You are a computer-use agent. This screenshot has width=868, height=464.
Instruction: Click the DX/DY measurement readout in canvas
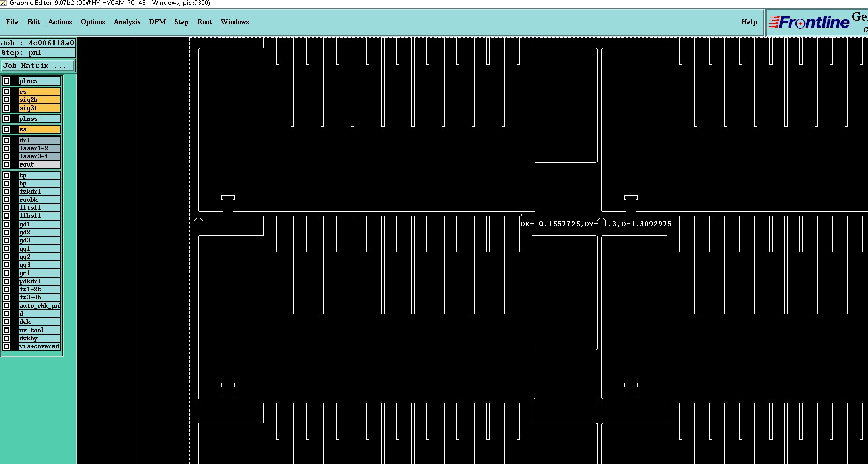596,224
